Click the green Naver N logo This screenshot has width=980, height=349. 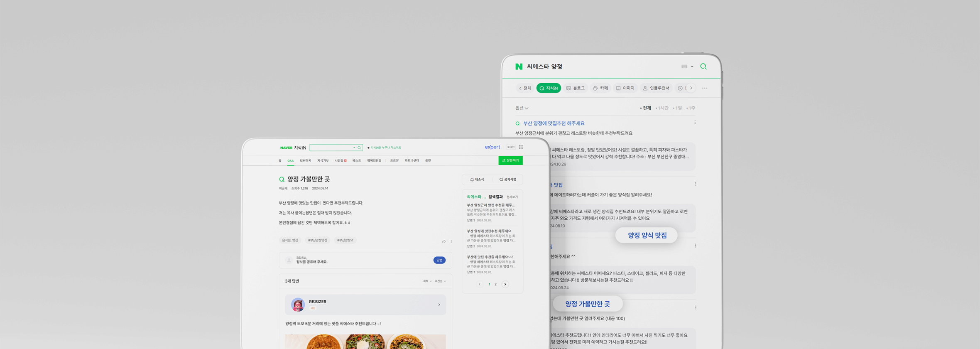click(x=519, y=66)
